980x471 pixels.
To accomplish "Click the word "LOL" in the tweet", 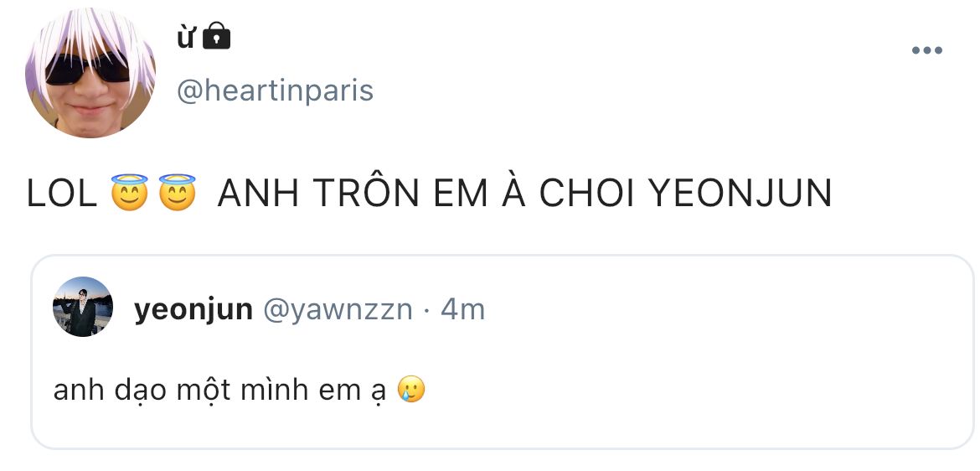I will click(x=62, y=194).
